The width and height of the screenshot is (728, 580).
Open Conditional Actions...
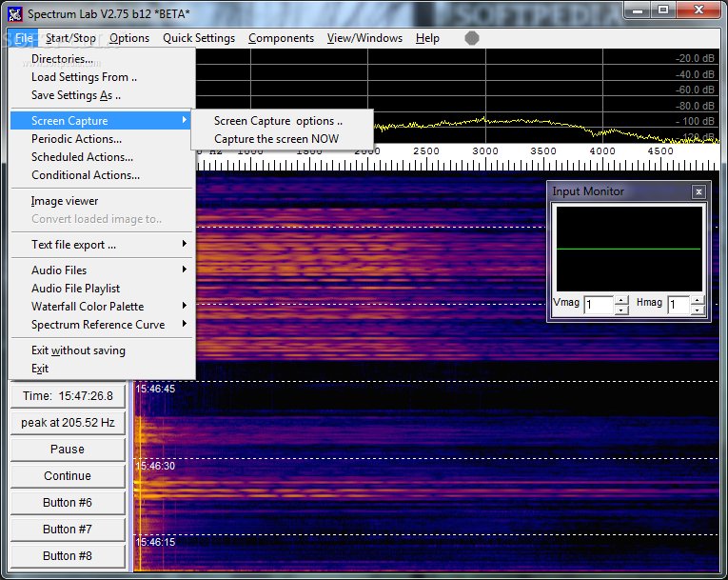coord(102,175)
